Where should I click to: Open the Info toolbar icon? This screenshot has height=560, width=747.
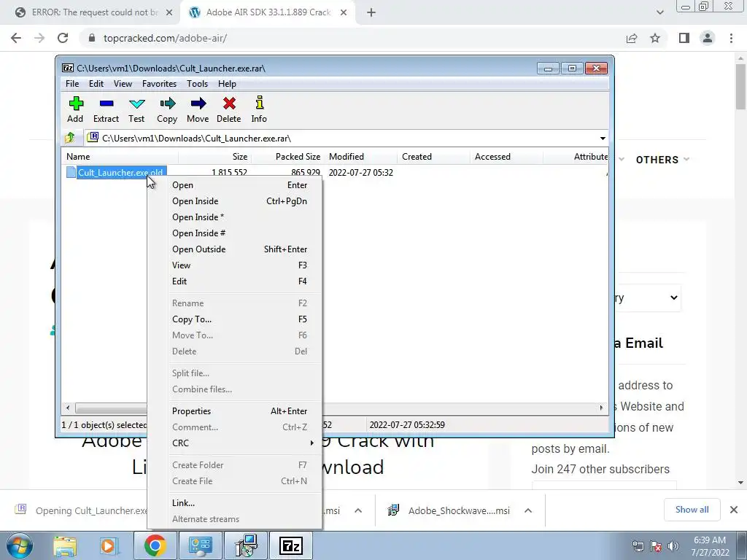pyautogui.click(x=259, y=109)
